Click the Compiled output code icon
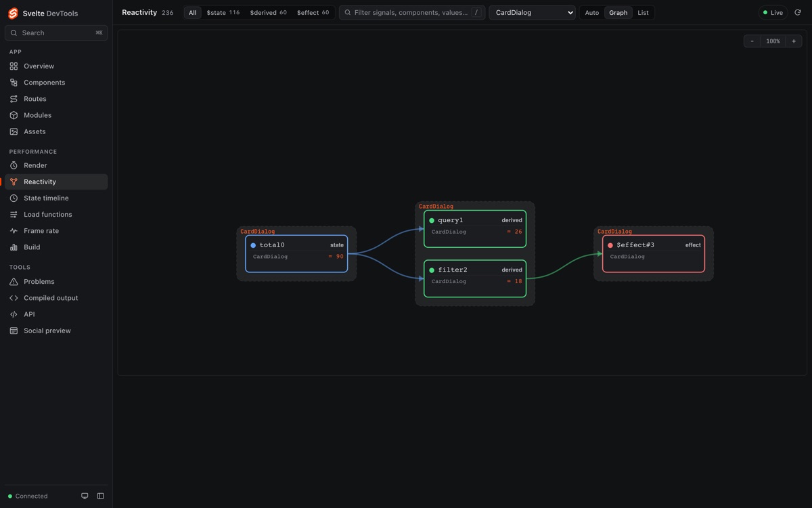 (x=14, y=298)
